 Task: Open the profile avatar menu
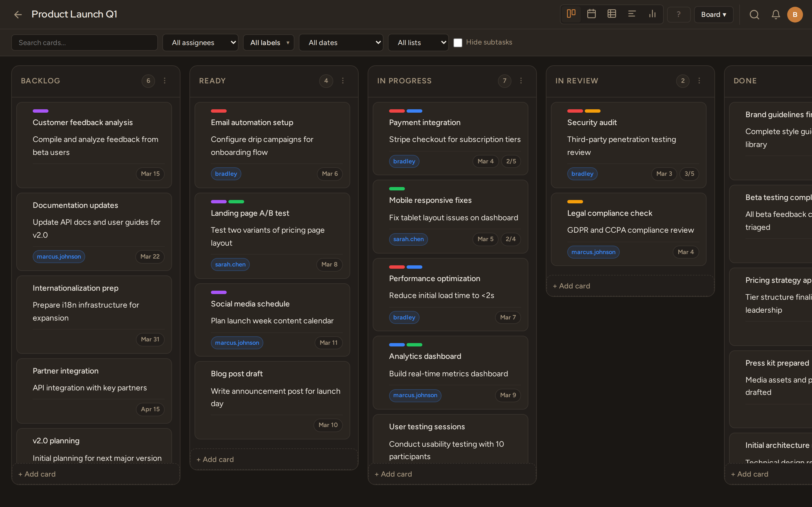[795, 14]
